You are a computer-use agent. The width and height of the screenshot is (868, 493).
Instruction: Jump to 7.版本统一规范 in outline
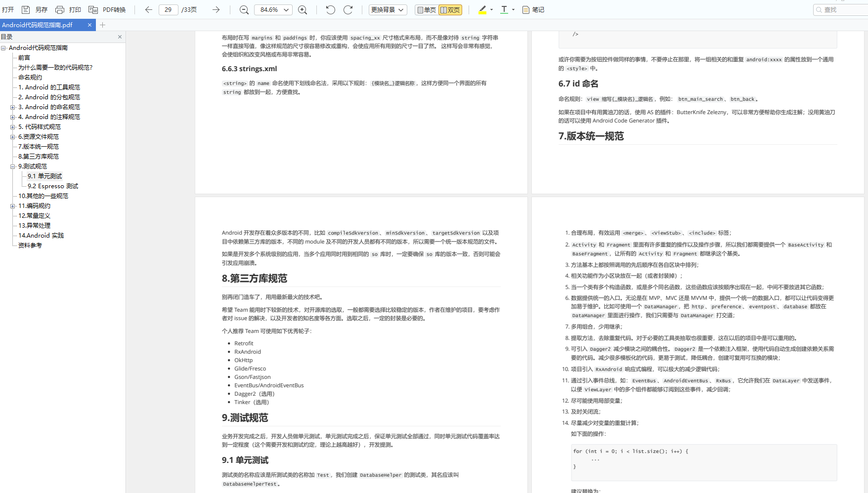pyautogui.click(x=39, y=147)
